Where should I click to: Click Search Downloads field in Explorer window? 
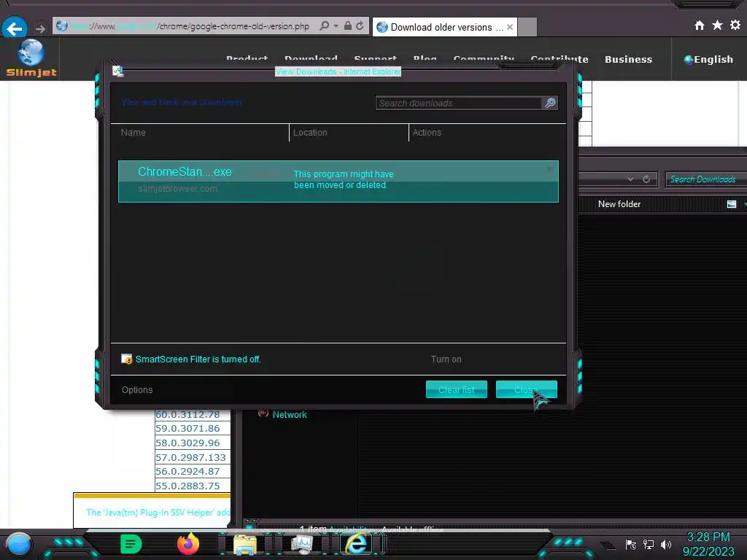(706, 179)
